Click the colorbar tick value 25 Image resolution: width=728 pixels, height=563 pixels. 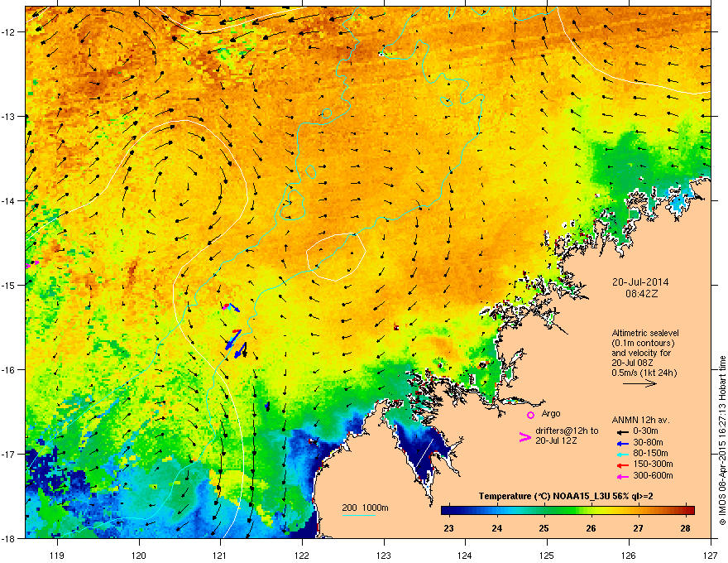(x=544, y=528)
